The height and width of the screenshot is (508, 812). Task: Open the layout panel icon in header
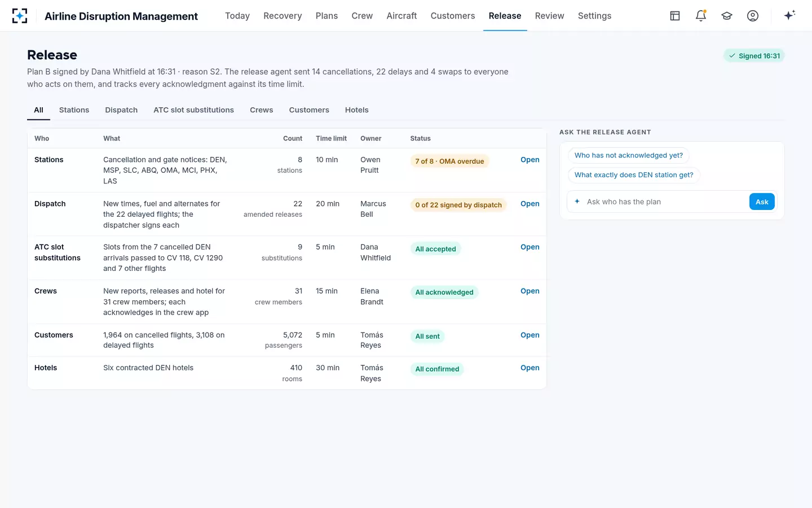pos(675,16)
